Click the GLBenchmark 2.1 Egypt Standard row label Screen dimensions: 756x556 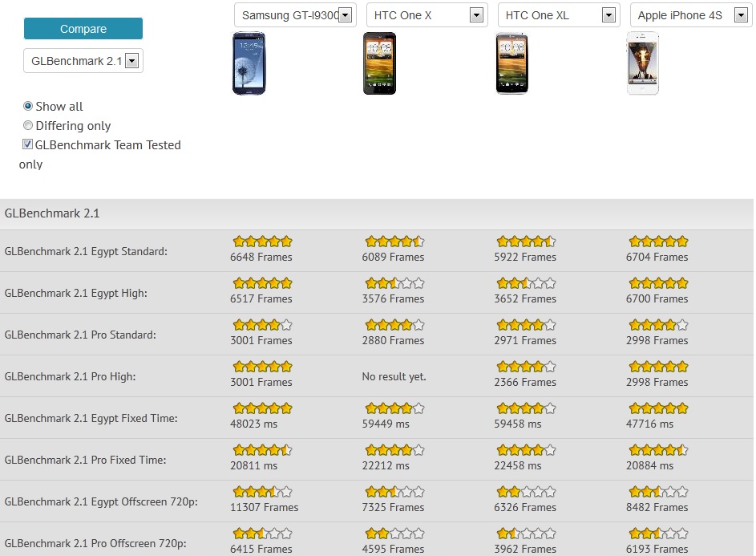pos(86,251)
